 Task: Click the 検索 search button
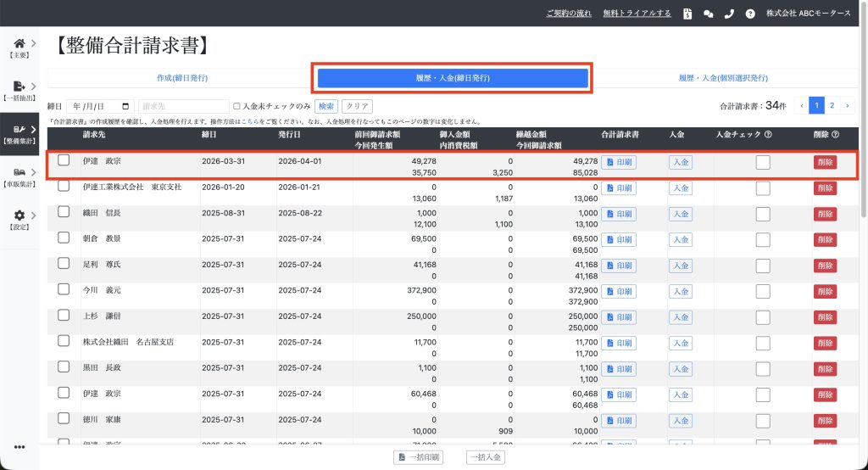[325, 106]
